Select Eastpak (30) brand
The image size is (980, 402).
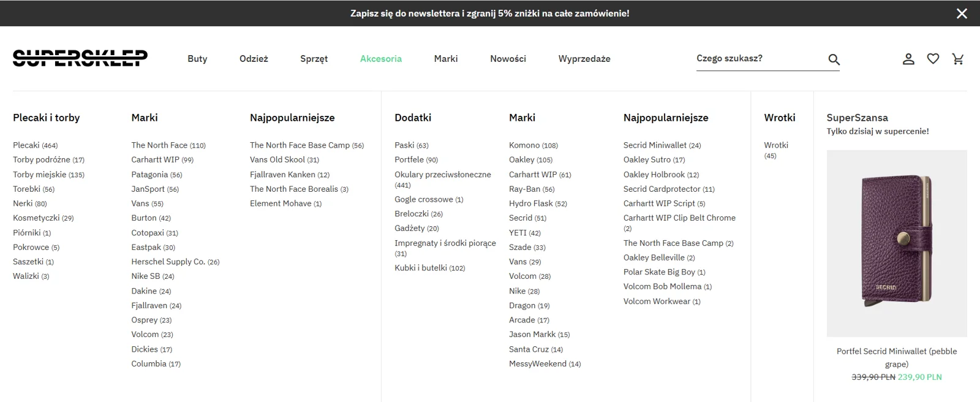click(153, 248)
